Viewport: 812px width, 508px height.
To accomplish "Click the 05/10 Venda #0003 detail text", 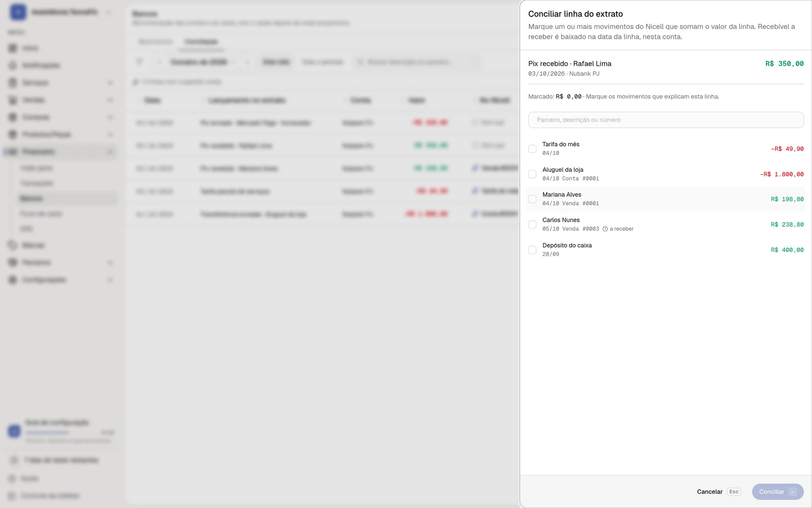I will point(571,229).
